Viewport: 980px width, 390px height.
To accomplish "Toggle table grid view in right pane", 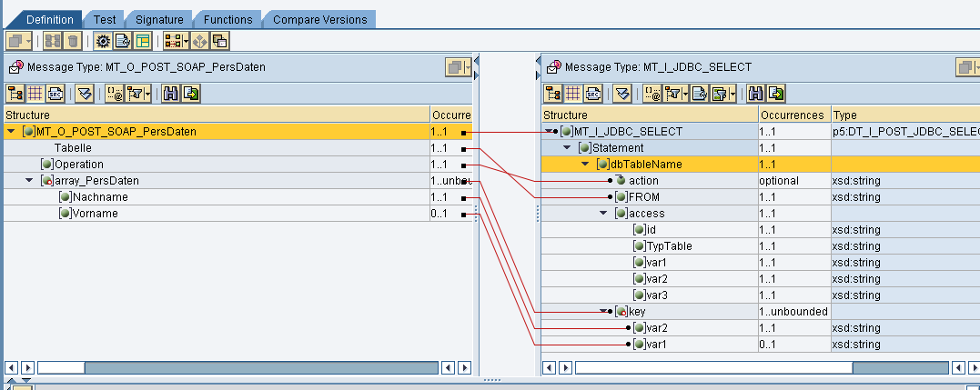I will point(571,93).
